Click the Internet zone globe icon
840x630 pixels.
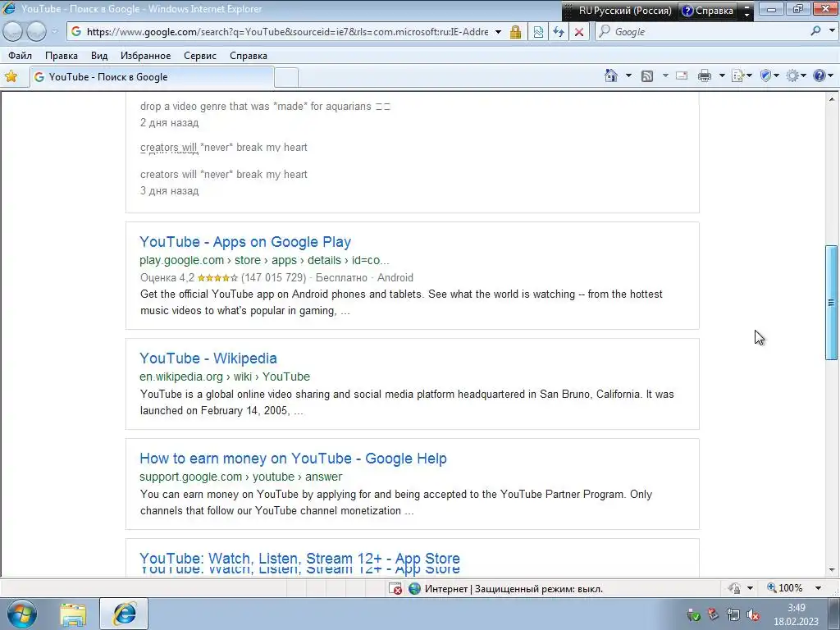(414, 589)
